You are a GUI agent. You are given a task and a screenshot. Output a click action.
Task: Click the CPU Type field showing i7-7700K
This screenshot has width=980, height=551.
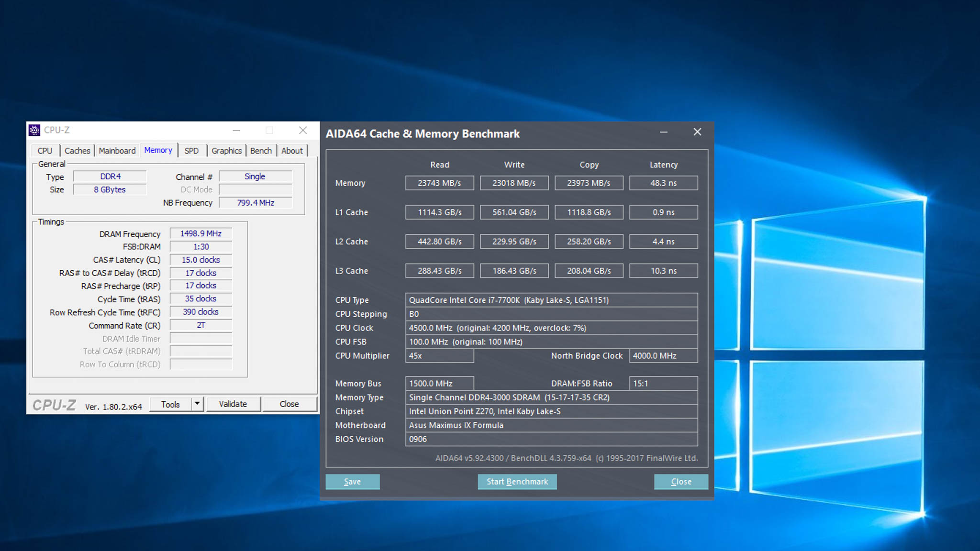pyautogui.click(x=552, y=300)
